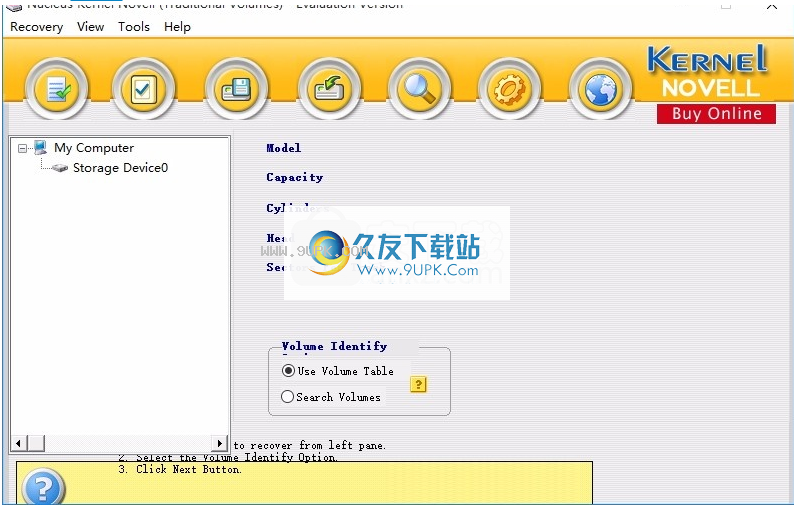Click the Buy Online button

point(716,114)
